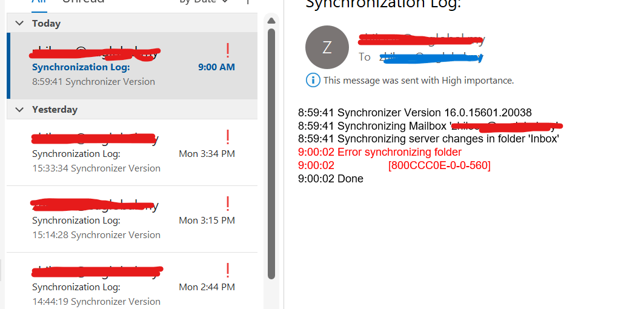Click the '8:59:41 Synchronizer Version' preview text

point(94,82)
